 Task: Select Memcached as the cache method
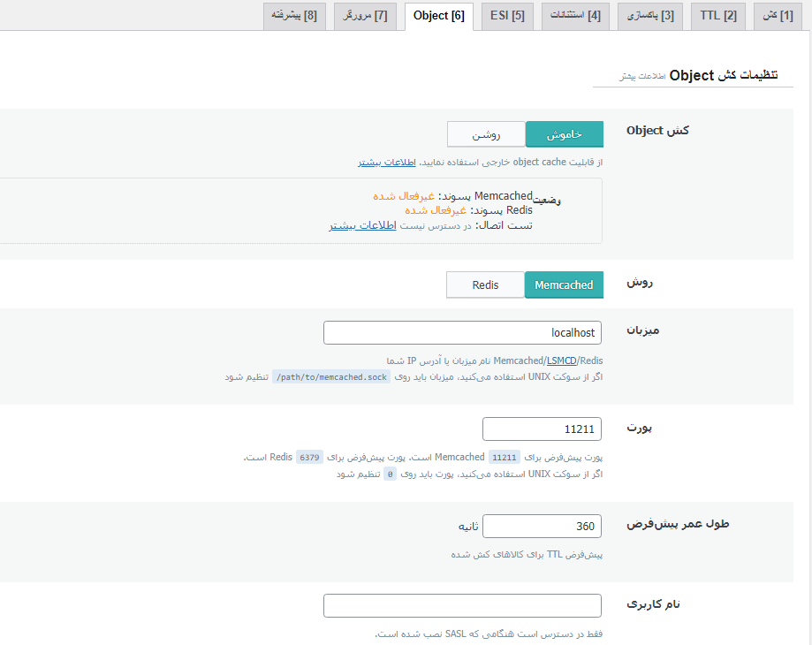click(x=564, y=285)
